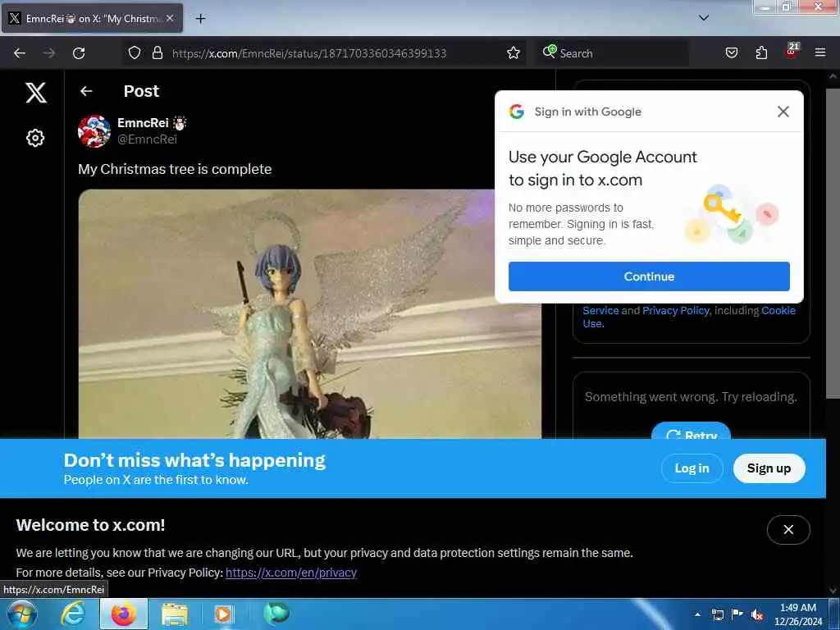
Task: Click the 'Don't miss what's happening' heading
Action: [194, 460]
